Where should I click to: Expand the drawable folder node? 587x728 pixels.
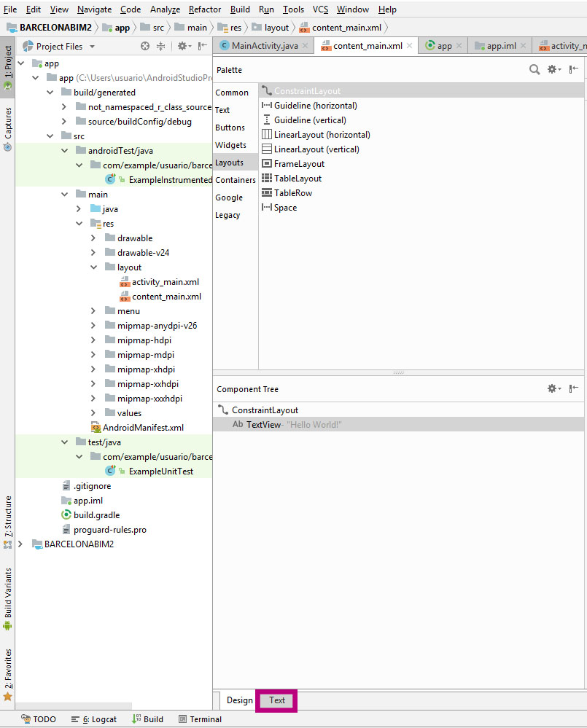93,238
